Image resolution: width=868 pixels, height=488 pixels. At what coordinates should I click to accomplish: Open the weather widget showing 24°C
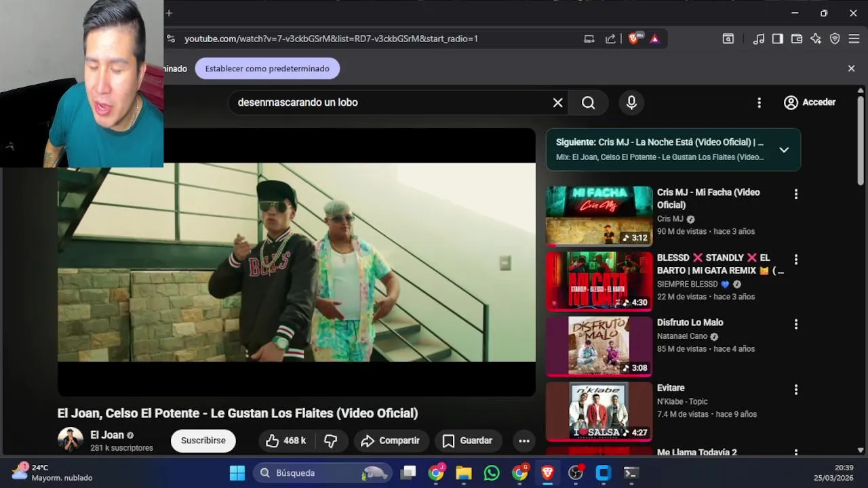[53, 472]
